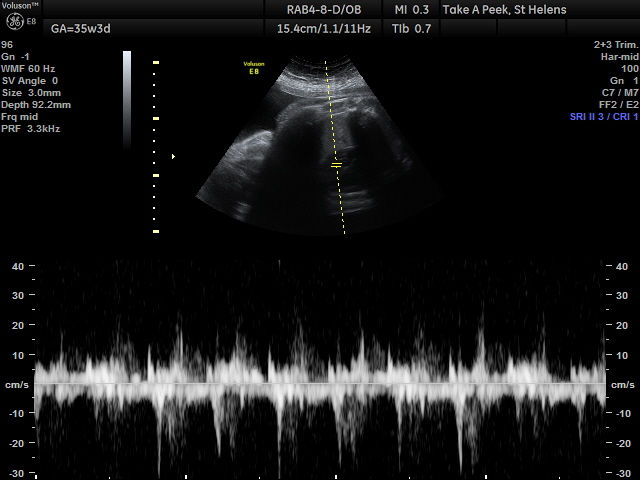Click the PRF 3.3kHz parameter
The height and width of the screenshot is (480, 640).
click(31, 129)
